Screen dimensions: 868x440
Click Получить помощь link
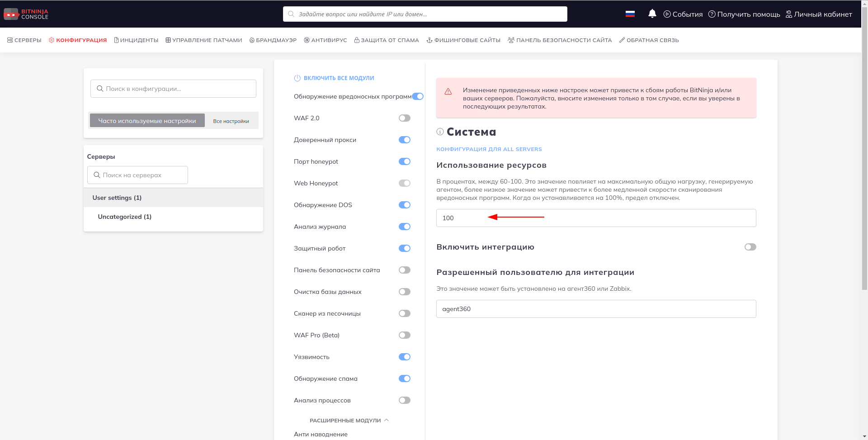(x=744, y=14)
